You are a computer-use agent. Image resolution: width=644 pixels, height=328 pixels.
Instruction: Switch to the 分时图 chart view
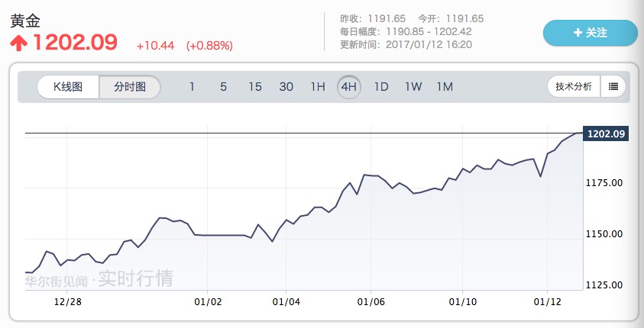[x=130, y=87]
